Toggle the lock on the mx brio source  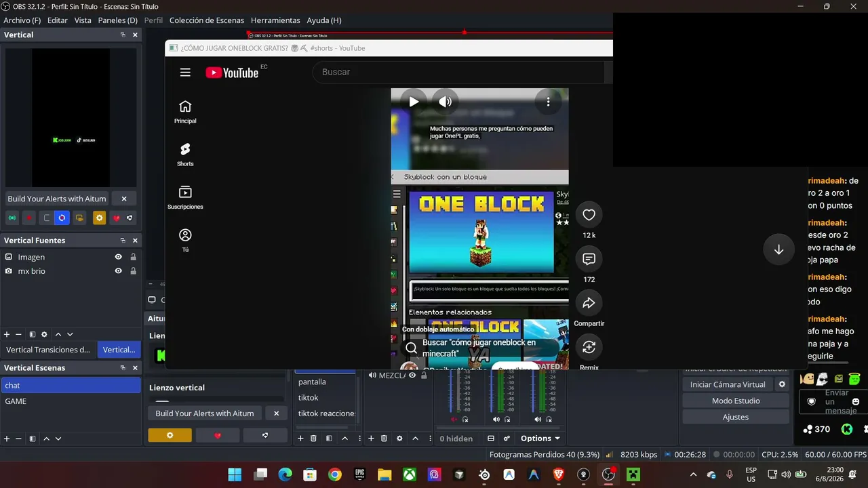click(x=133, y=271)
